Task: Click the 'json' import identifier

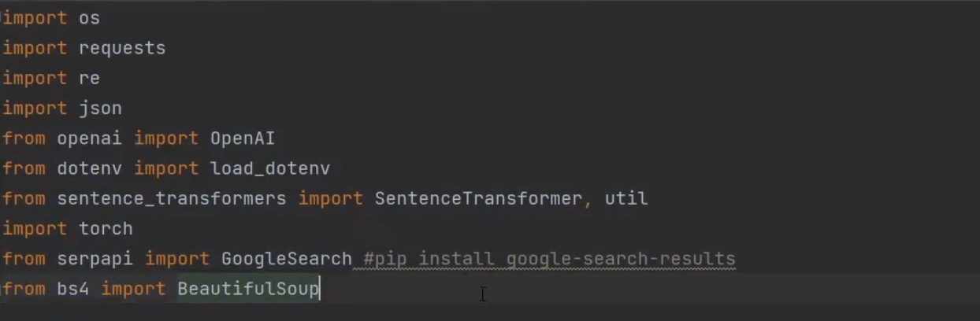Action: click(x=100, y=109)
